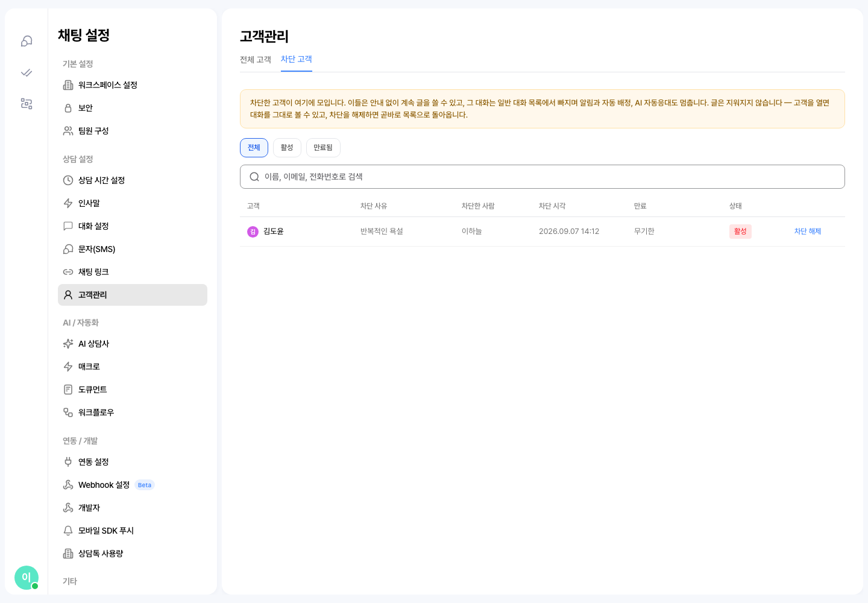Click the expiry value 무기한
Viewport: 868px width, 603px height.
coord(644,232)
